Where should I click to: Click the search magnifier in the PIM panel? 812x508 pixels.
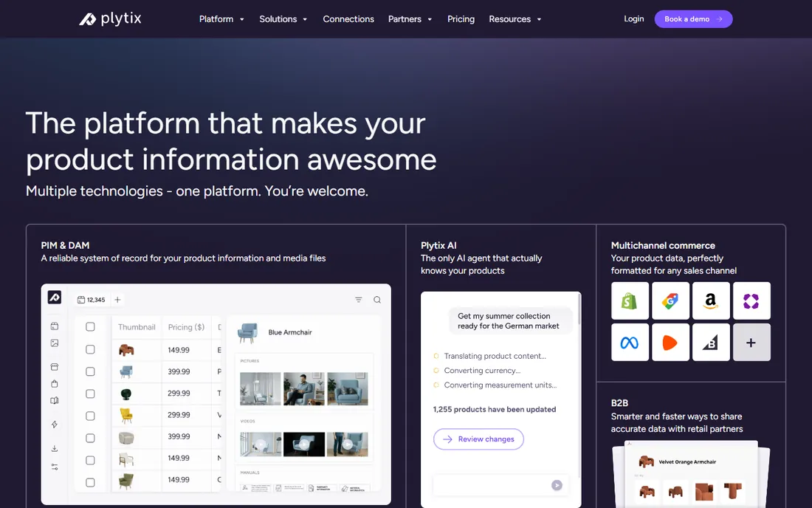[x=377, y=300]
